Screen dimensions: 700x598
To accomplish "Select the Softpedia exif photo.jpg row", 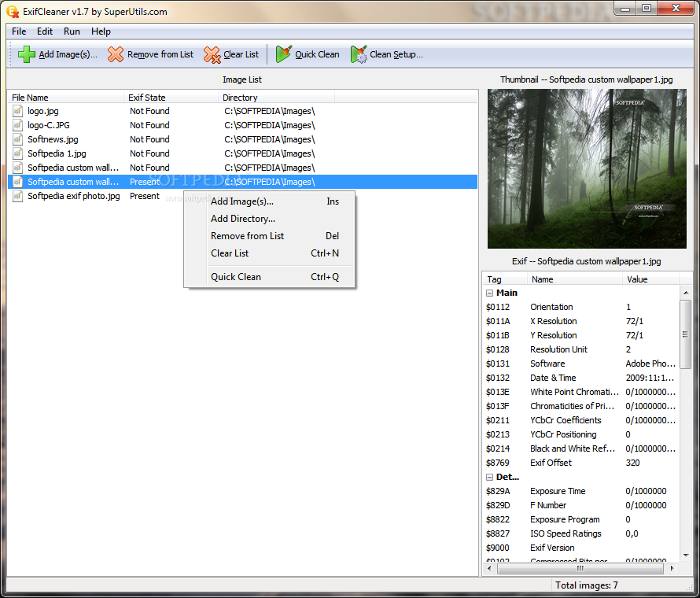I will (x=242, y=196).
